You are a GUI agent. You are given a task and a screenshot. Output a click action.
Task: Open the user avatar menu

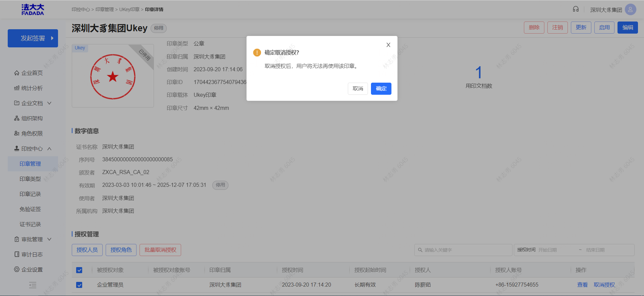pyautogui.click(x=631, y=9)
